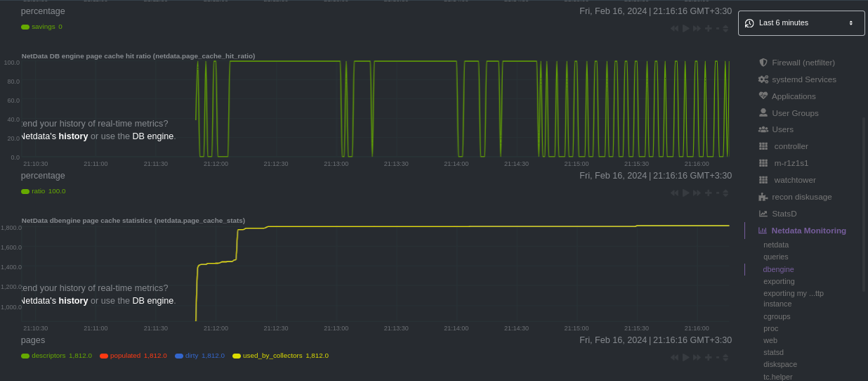Open history link in page cache statistics chart
Screen dimensions: 868x381
point(73,301)
